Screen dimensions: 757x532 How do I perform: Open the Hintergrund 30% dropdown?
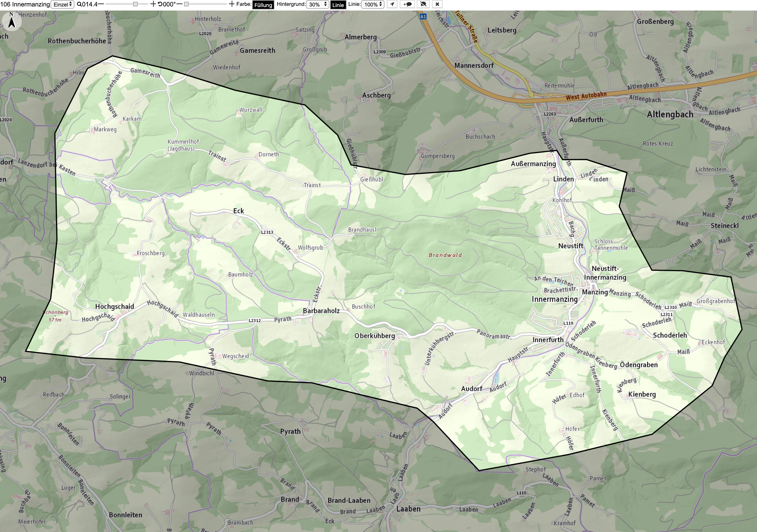317,4
